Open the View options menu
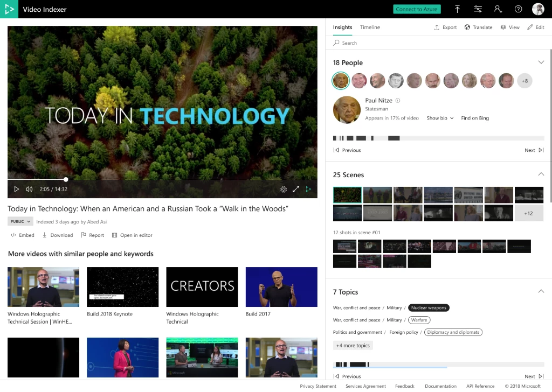552x392 pixels. coord(510,27)
